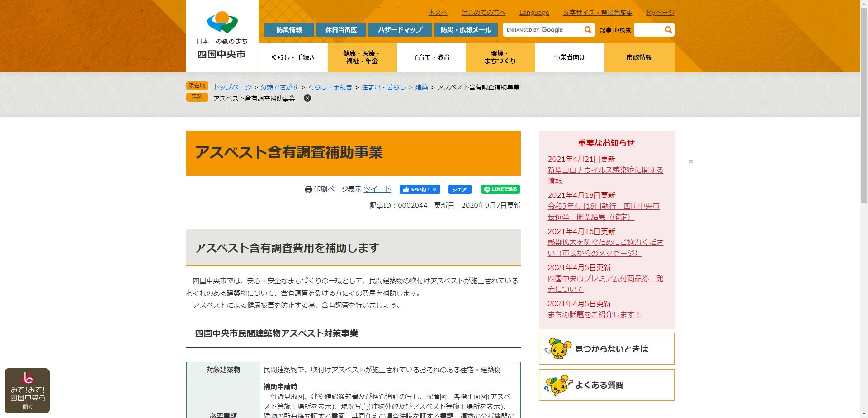The width and height of the screenshot is (868, 418).
Task: Click the 防災・広報メール button
Action: click(x=466, y=29)
